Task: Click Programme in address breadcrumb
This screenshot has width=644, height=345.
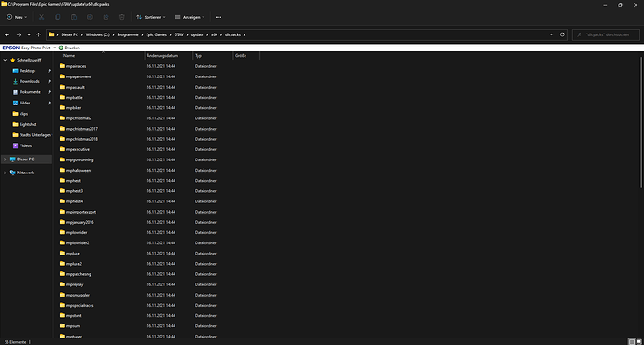Action: pos(128,34)
